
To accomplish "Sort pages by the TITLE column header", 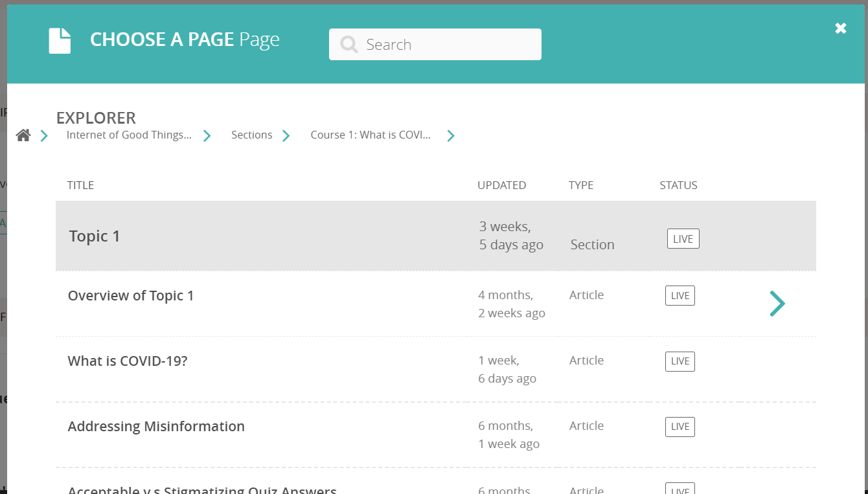I will coord(80,185).
